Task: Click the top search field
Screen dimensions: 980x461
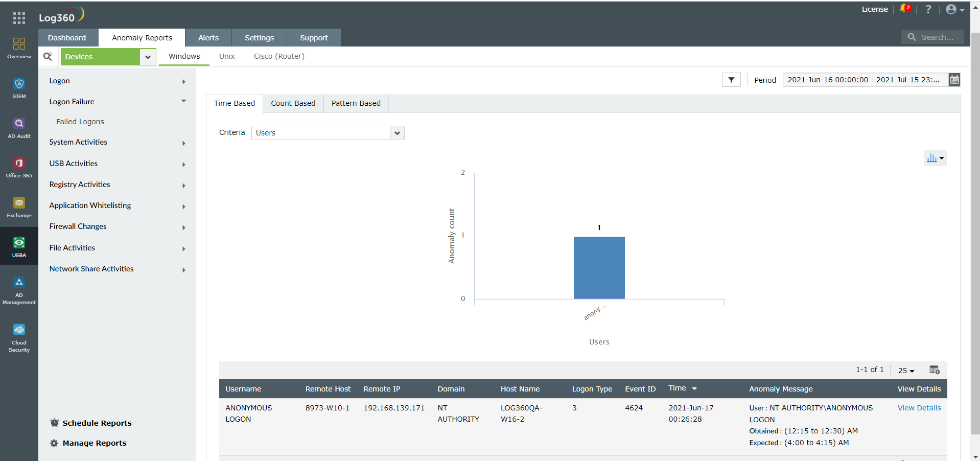Action: point(932,37)
